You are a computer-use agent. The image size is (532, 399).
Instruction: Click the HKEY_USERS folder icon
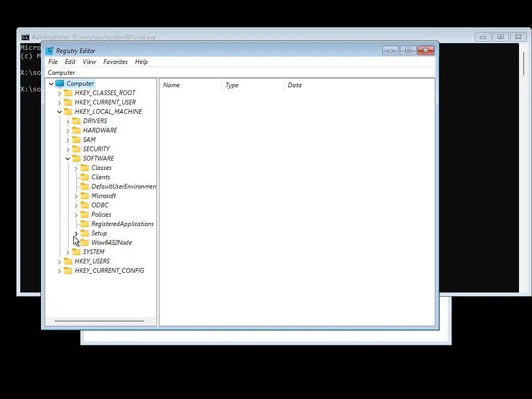[x=68, y=261]
